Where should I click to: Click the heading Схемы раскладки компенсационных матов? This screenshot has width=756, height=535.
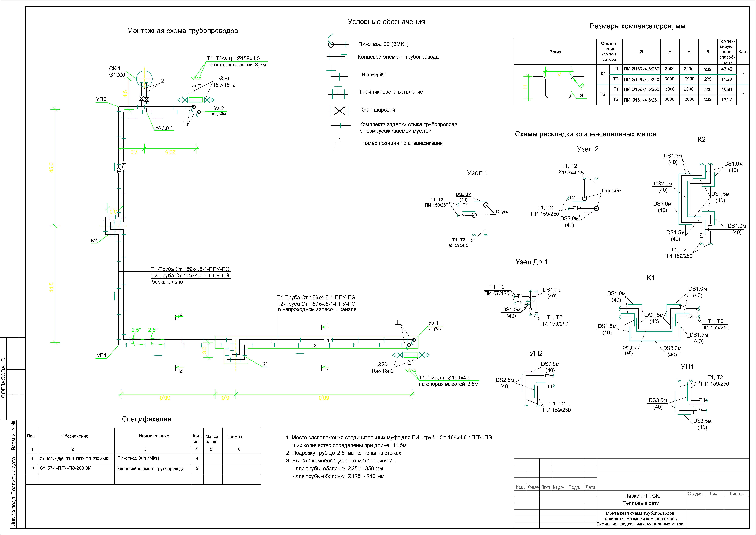(585, 134)
